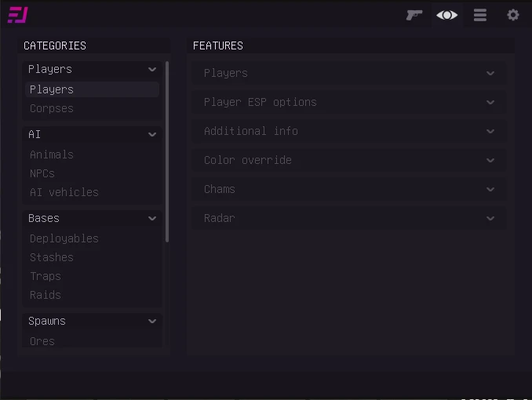Open the hamburger list menu icon

[x=479, y=15]
